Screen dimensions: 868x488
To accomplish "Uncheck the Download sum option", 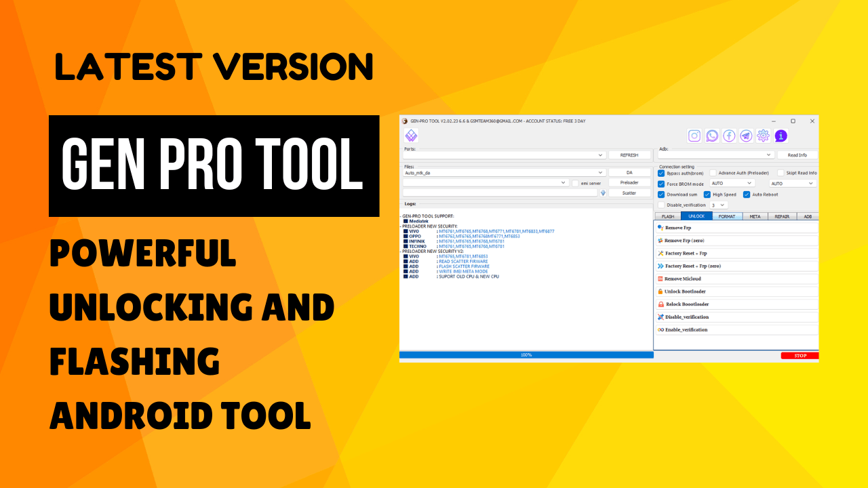I will click(661, 195).
